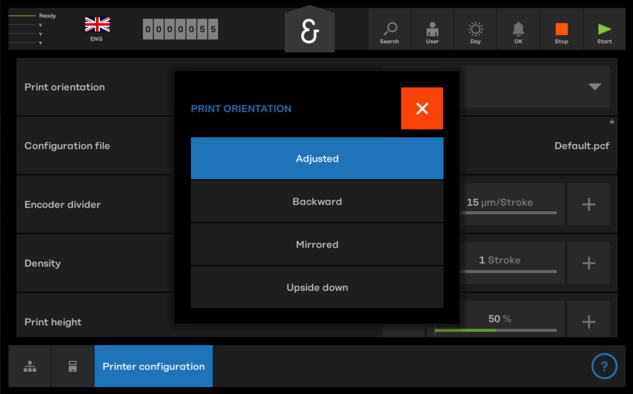
Task: Close the Print Orientation dialog
Action: coord(422,108)
